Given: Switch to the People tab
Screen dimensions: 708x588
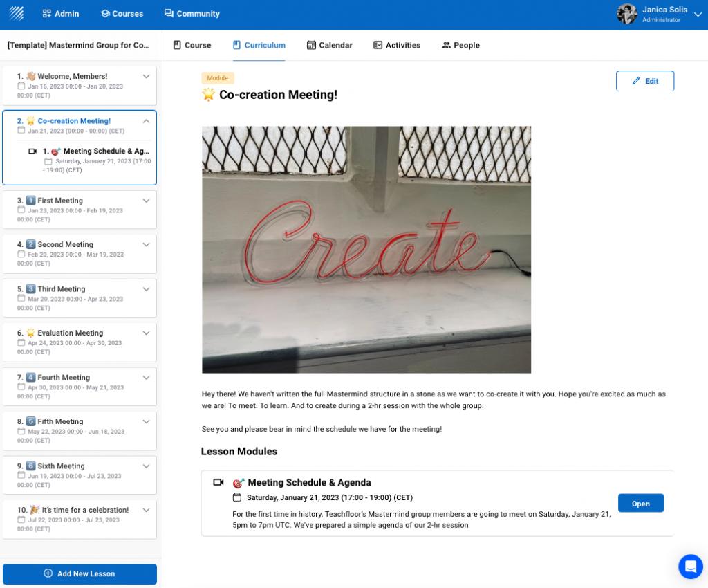Looking at the screenshot, I should 460,45.
